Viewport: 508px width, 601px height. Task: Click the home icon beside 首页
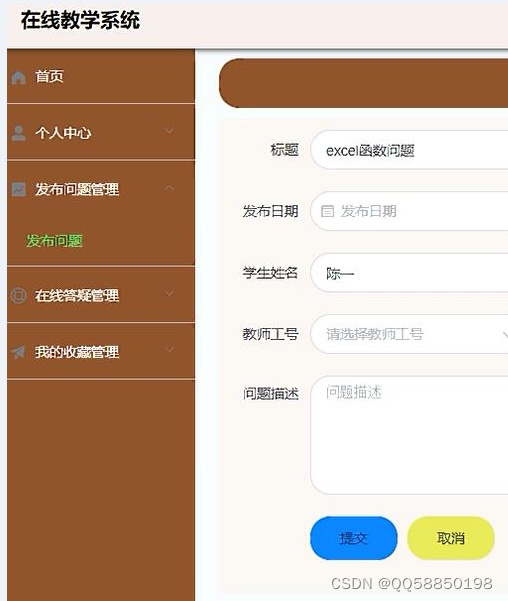click(x=18, y=77)
